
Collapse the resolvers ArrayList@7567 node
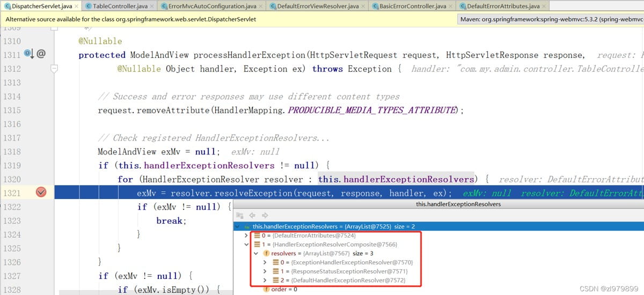coord(255,253)
